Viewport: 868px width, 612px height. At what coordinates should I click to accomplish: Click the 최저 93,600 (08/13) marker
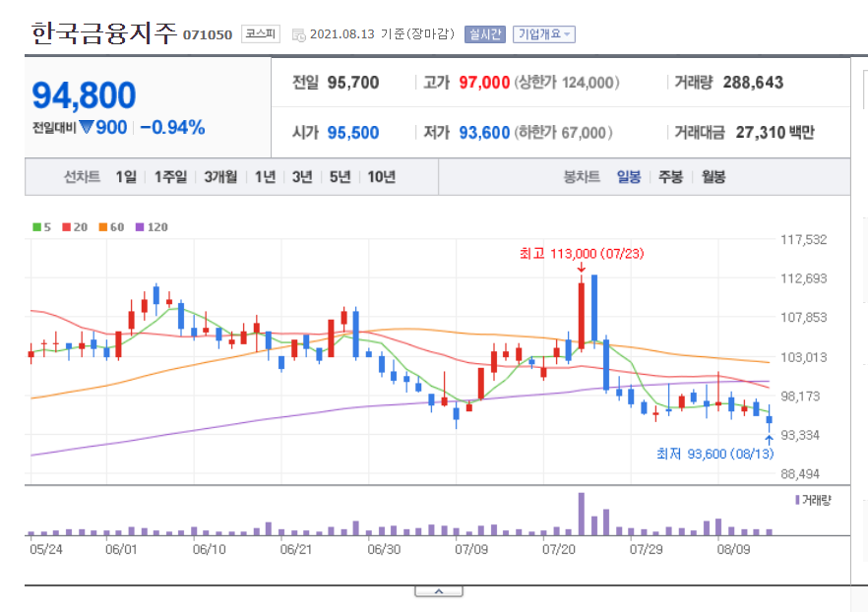(714, 454)
